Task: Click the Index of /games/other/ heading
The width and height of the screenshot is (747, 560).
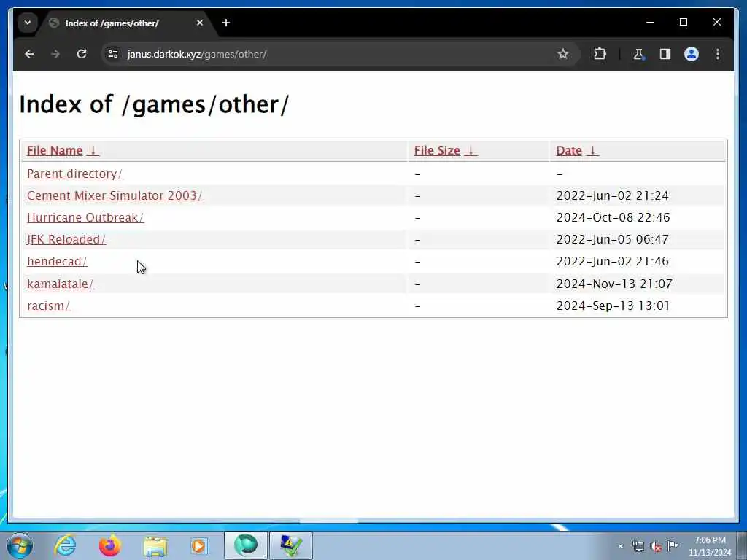Action: [154, 104]
